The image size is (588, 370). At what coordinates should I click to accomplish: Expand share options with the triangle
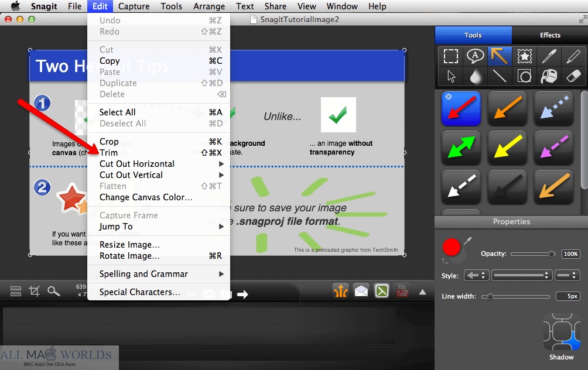[423, 292]
